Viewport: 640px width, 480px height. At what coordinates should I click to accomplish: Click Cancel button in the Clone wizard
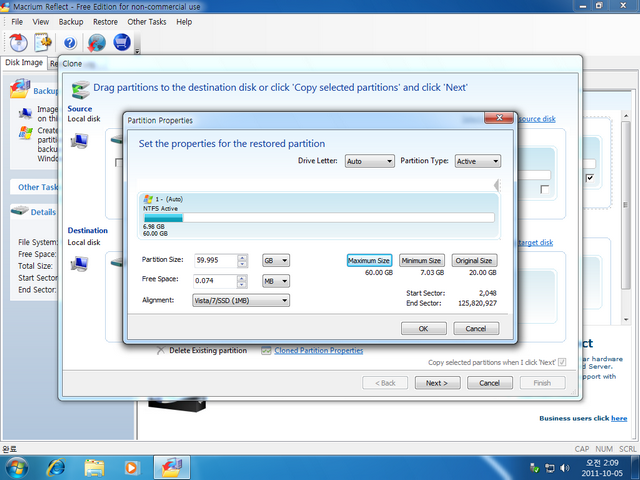pos(490,383)
